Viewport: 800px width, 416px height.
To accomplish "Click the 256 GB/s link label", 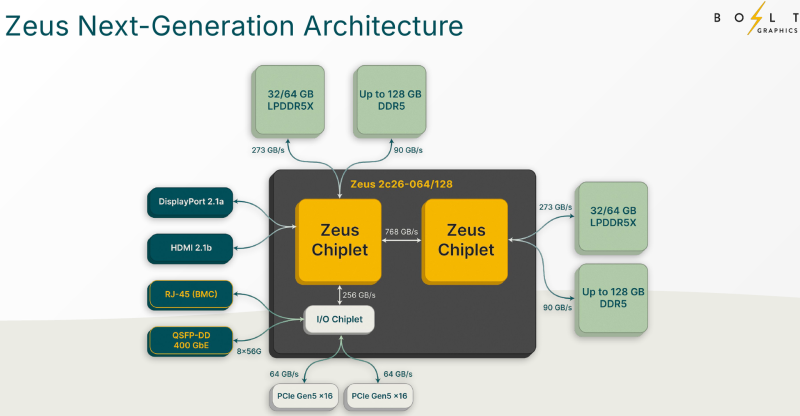I will pyautogui.click(x=359, y=295).
